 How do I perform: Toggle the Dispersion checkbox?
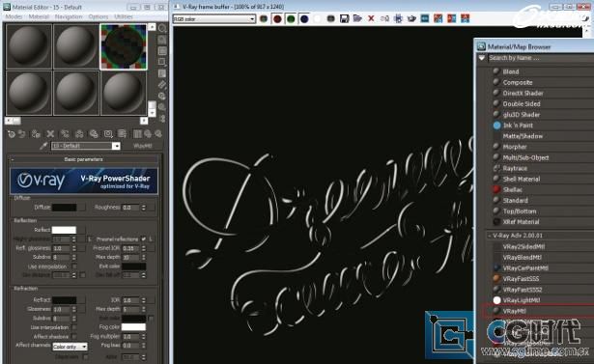coord(85,357)
